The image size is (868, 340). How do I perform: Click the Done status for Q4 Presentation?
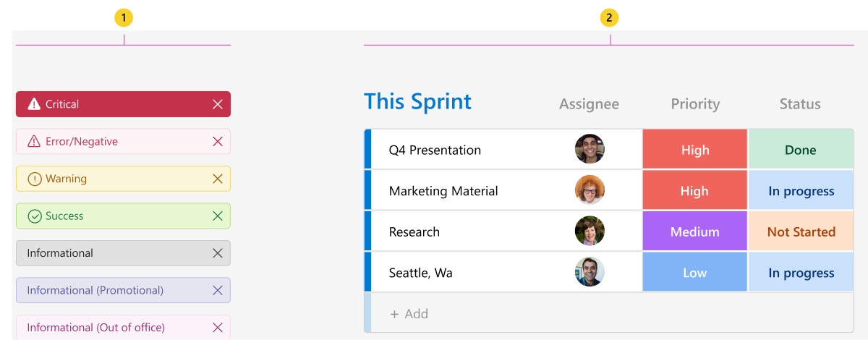tap(801, 150)
